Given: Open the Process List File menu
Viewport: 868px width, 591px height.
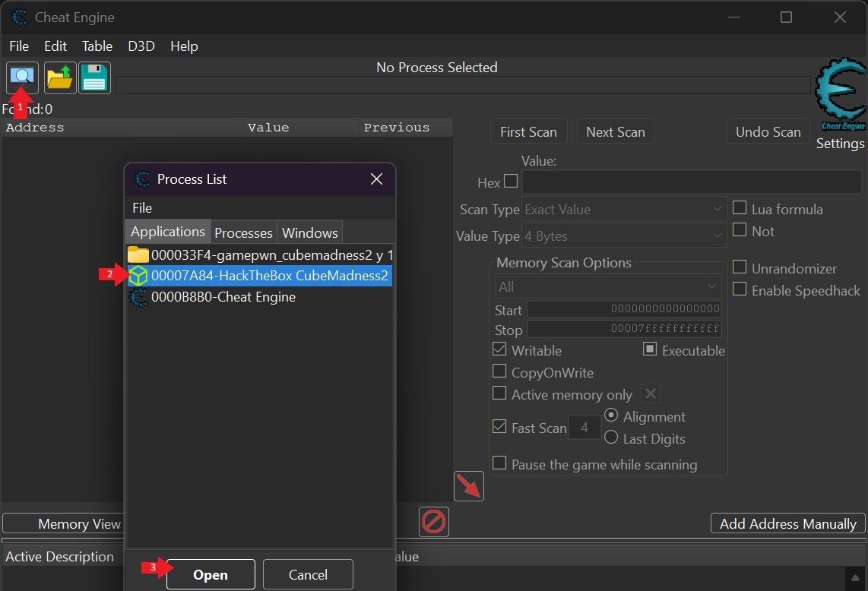Looking at the screenshot, I should (x=142, y=207).
